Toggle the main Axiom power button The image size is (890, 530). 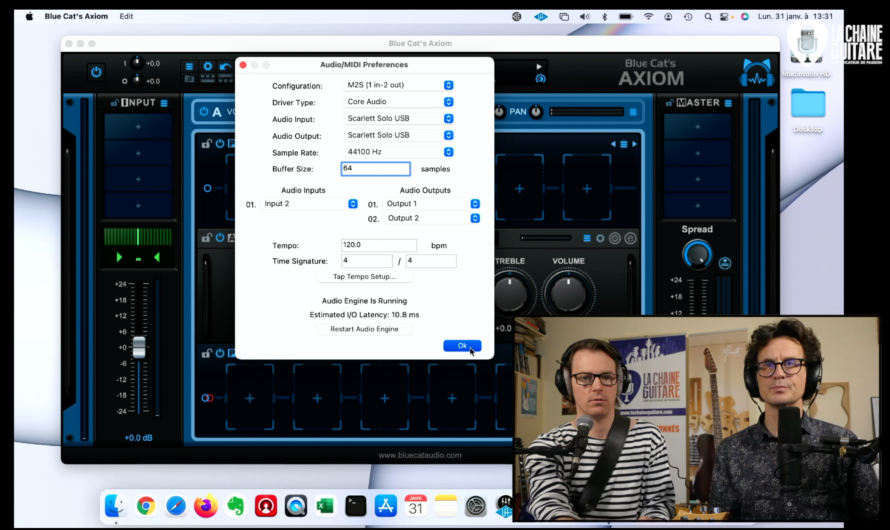click(96, 72)
